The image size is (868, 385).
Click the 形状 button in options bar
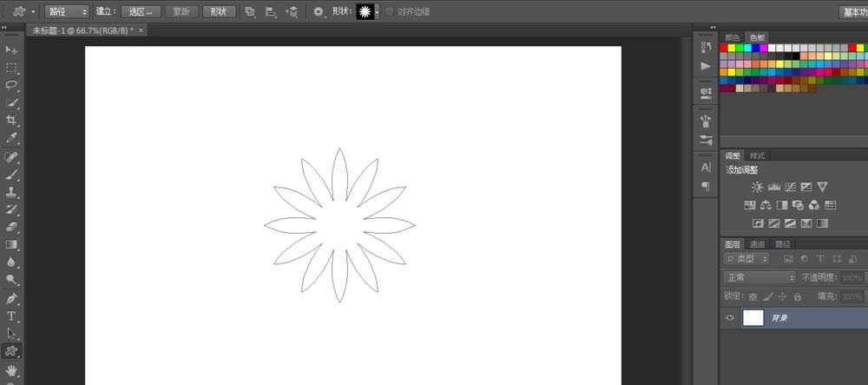(x=219, y=12)
